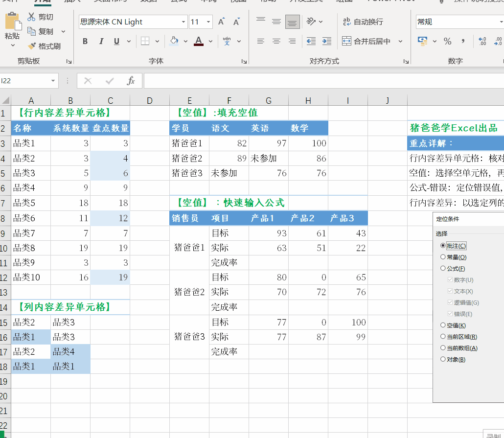Set middle vertical alignment

(276, 22)
